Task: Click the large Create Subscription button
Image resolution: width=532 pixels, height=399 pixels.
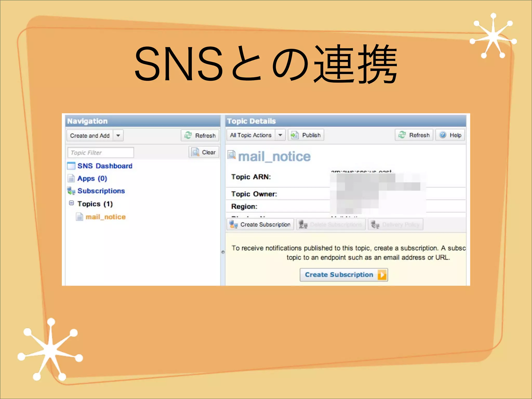Action: 344,275
